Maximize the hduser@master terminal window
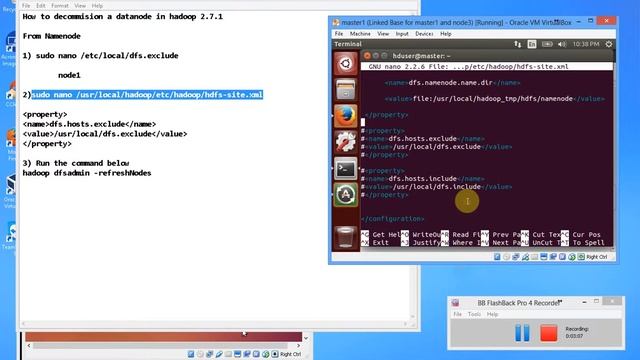The height and width of the screenshot is (360, 640). (384, 56)
